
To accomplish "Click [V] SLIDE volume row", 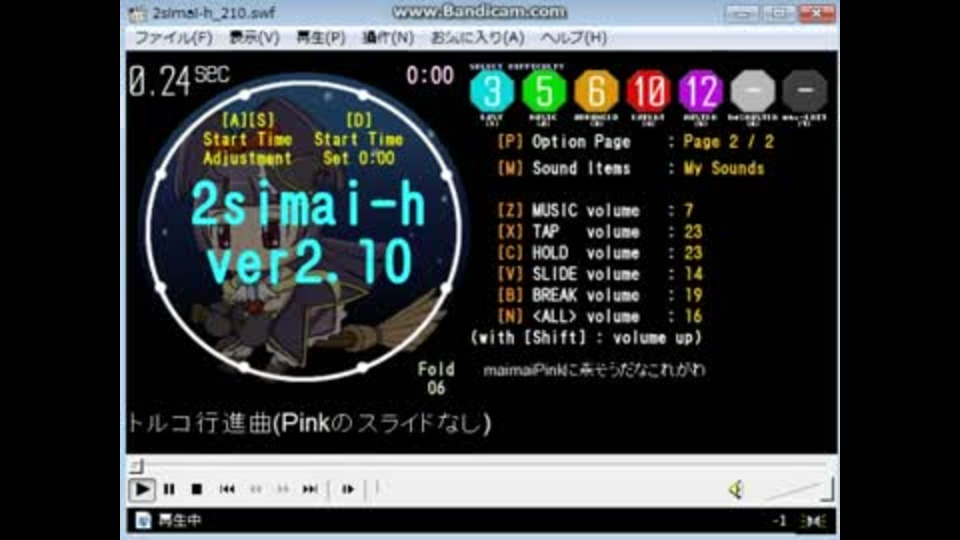I will 600,274.
